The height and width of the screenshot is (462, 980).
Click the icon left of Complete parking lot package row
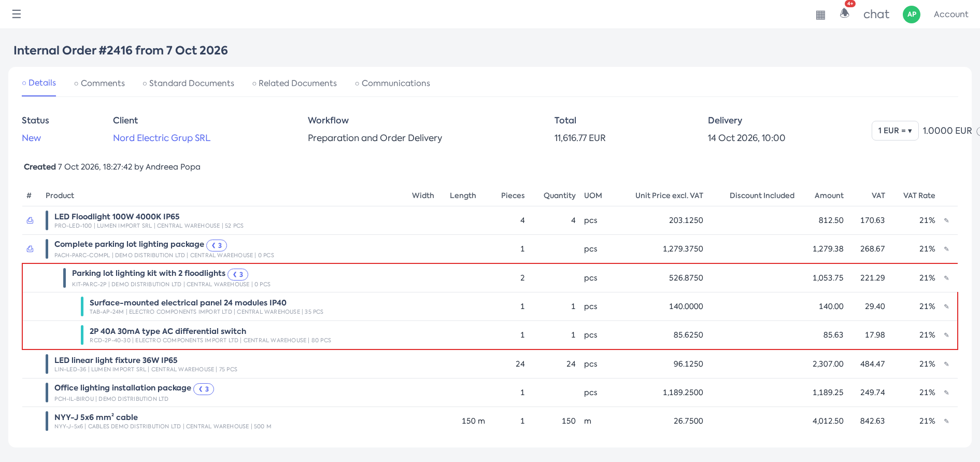tap(30, 249)
